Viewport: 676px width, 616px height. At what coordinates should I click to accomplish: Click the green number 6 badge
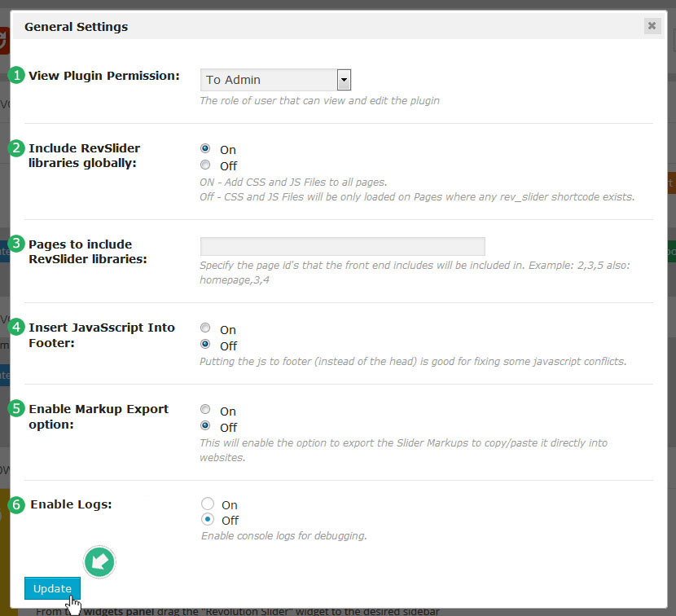click(16, 504)
